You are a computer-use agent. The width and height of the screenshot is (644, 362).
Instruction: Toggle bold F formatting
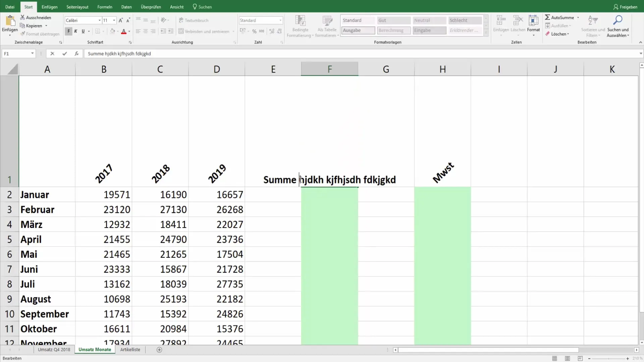point(68,32)
